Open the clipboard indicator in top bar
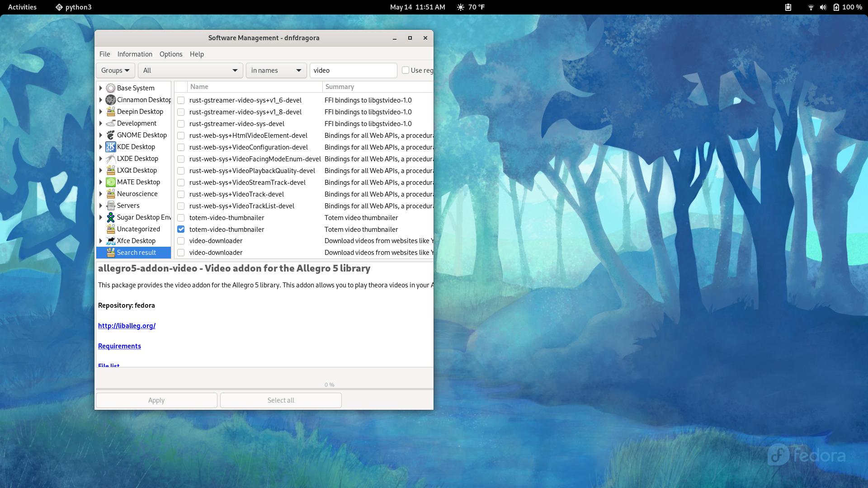The width and height of the screenshot is (868, 488). pos(788,7)
